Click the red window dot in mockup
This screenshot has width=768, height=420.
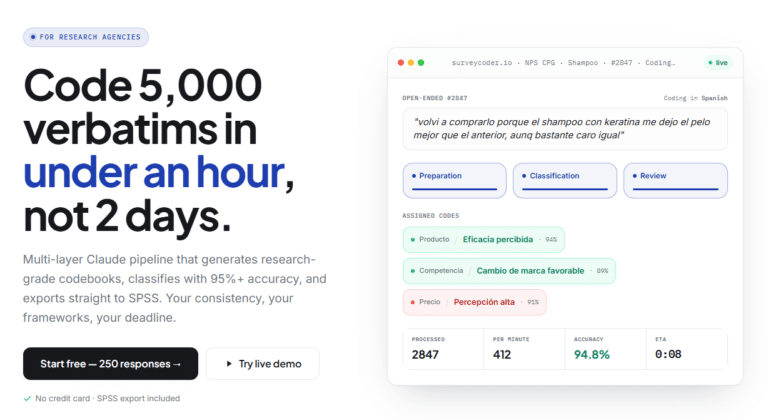coord(401,63)
